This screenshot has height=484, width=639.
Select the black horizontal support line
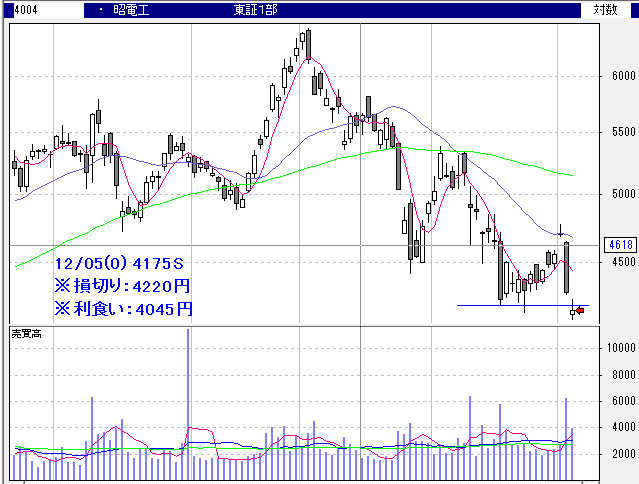click(500, 305)
